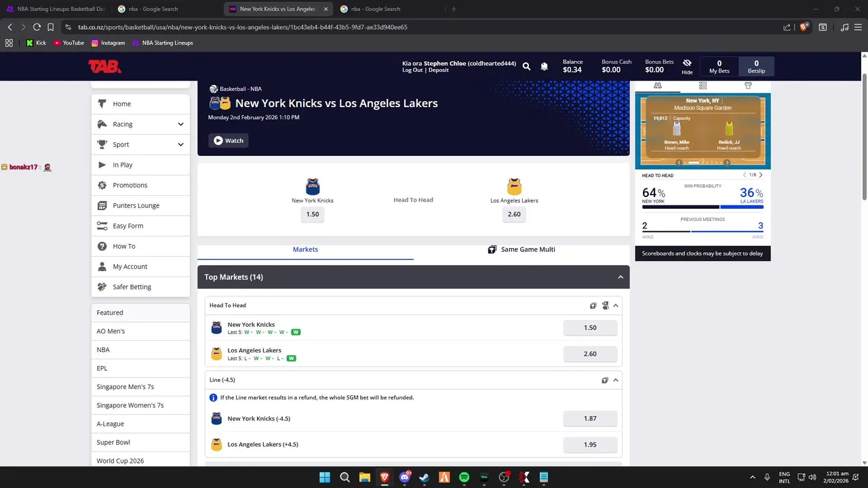
Task: Switch to Same Game Multi tab
Action: [x=521, y=249]
